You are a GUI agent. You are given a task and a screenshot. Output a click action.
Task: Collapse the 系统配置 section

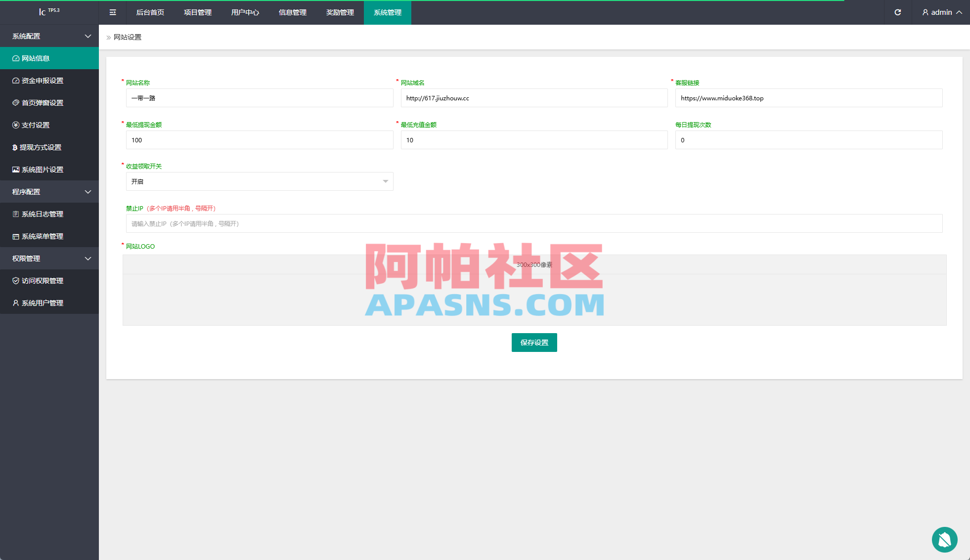(49, 36)
